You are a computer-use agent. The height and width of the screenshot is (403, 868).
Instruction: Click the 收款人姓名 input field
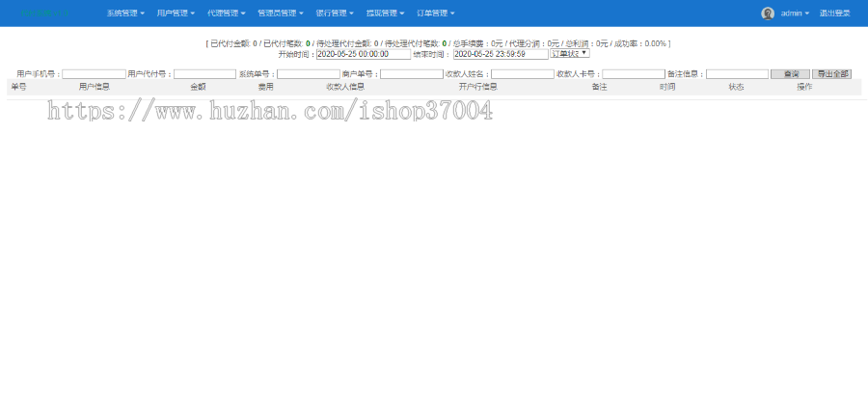523,74
